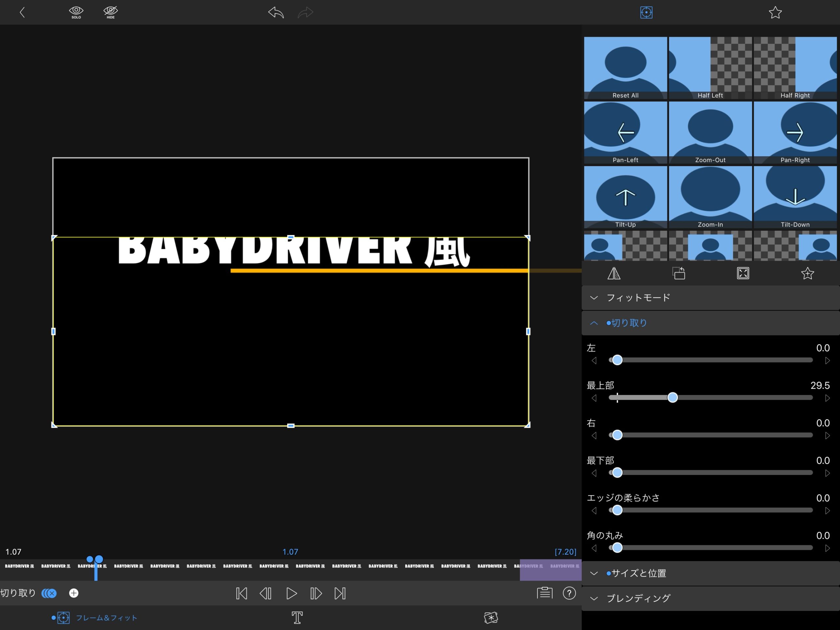Click the 最上部 slider handle
Viewport: 840px width, 630px height.
[673, 398]
